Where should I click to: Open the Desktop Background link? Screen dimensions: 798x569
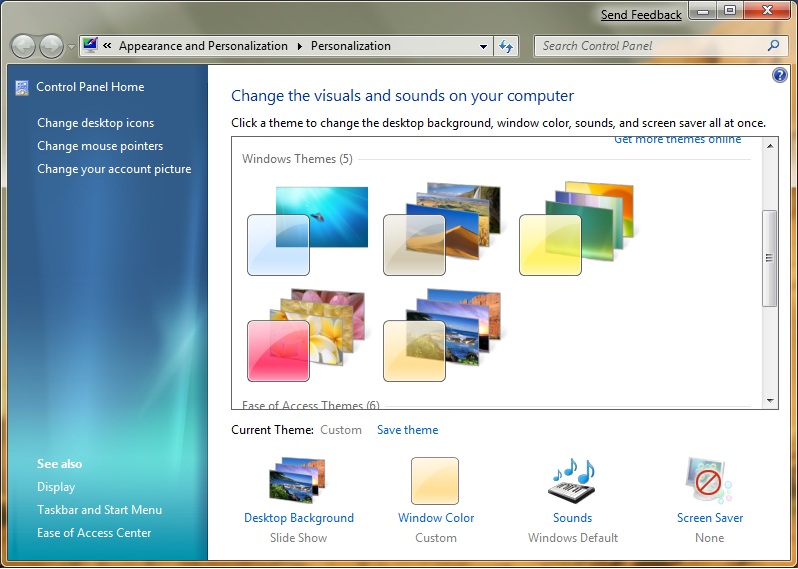coord(299,518)
